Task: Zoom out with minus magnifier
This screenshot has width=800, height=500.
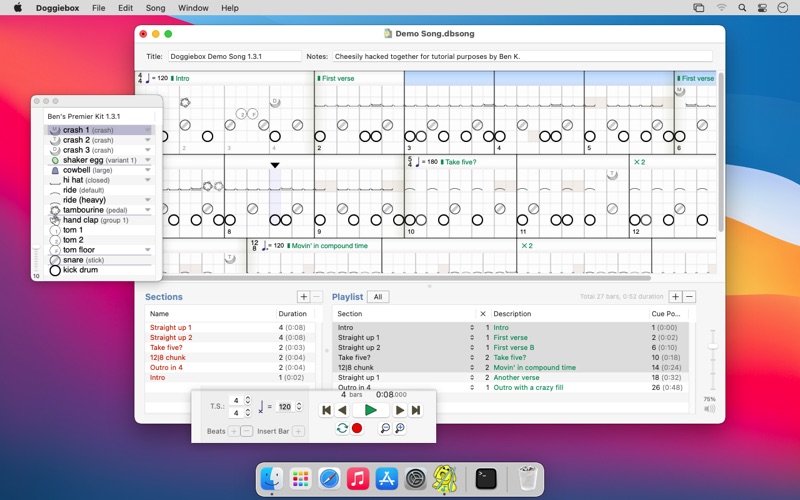Action: pyautogui.click(x=385, y=429)
